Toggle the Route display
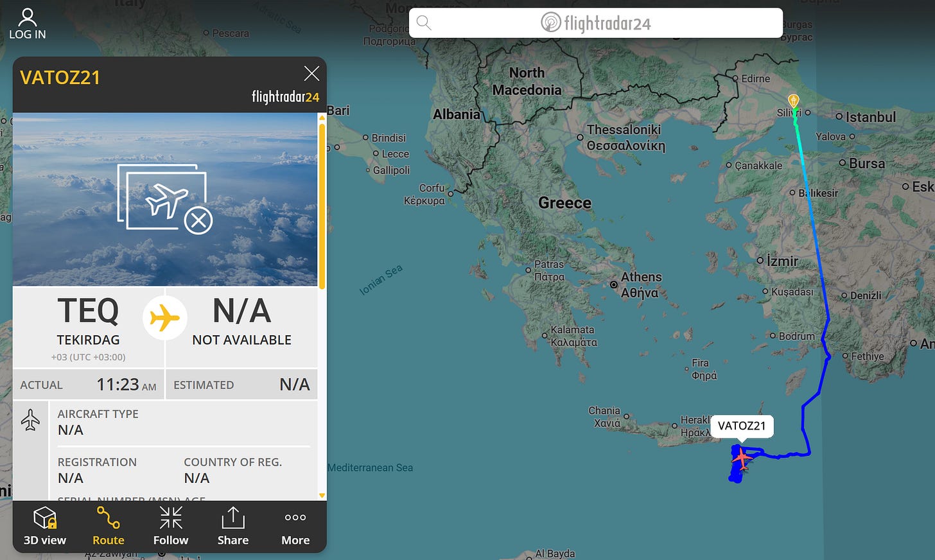The width and height of the screenshot is (935, 560). [108, 527]
